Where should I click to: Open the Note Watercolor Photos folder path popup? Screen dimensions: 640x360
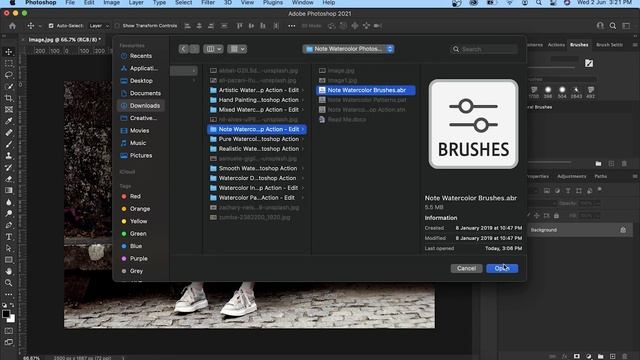(x=348, y=49)
